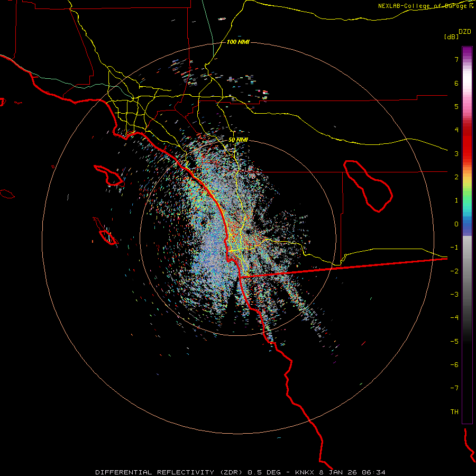Click the KNKX station identifier in caption
Image resolution: width=476 pixels, height=476 pixels.
[305, 472]
